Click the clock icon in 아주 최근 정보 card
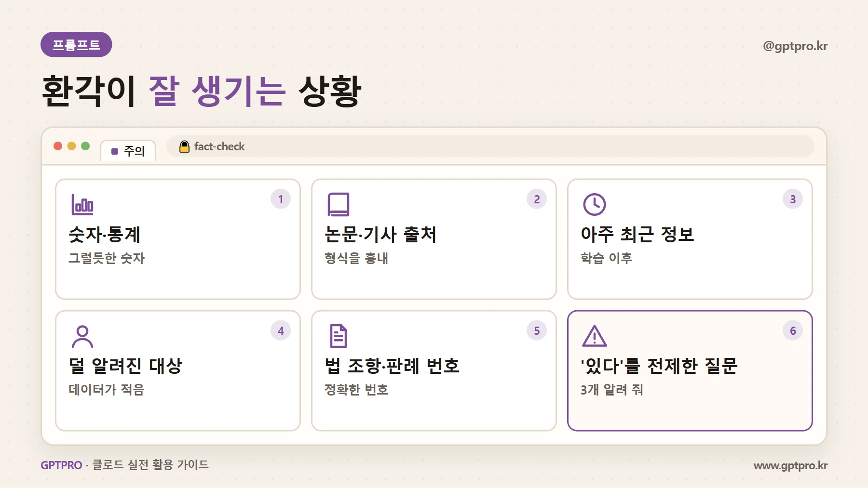Screen dimensions: 868x488 coord(595,204)
